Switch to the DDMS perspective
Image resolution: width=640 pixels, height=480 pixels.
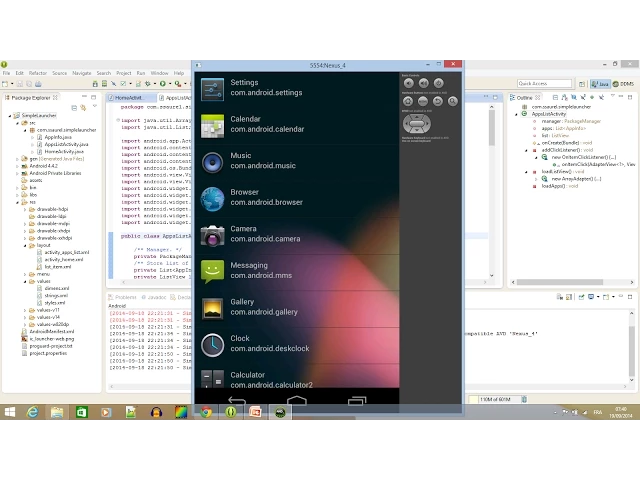coord(624,84)
